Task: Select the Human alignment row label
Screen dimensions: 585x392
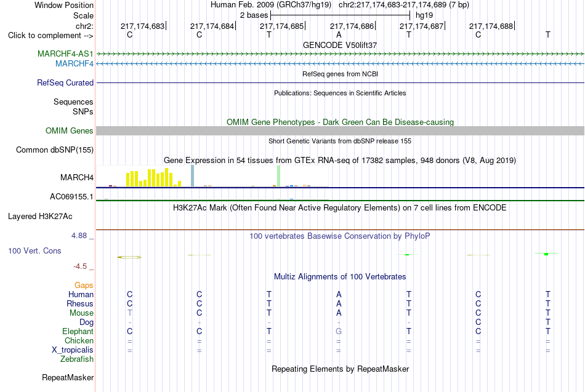Action: pyautogui.click(x=81, y=295)
